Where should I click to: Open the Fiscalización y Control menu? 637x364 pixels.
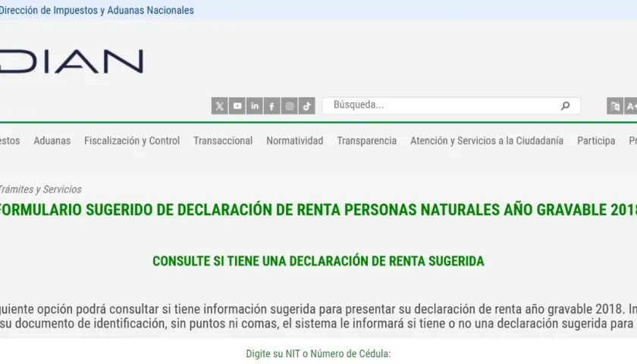pos(132,140)
